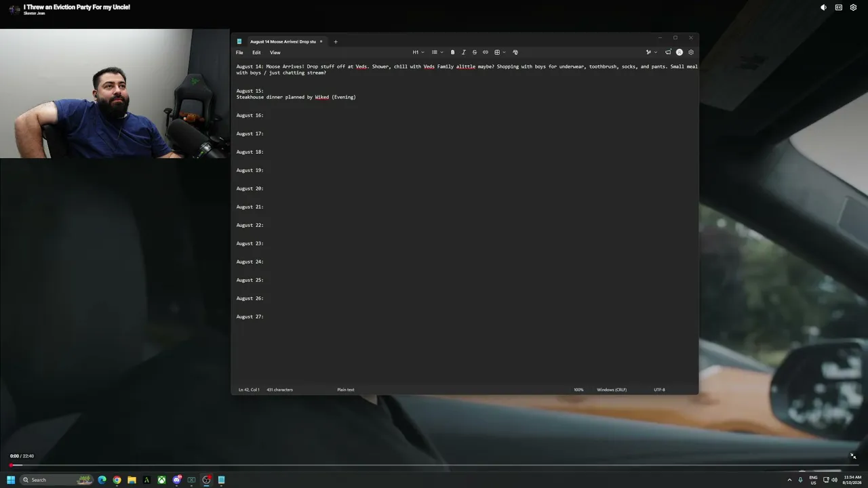
Task: Click the Ln 42, Col 1 status
Action: click(x=249, y=390)
